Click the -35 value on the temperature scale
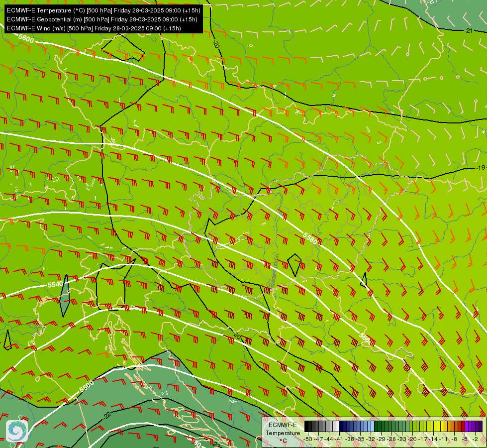This screenshot has height=448, width=487. [x=360, y=439]
